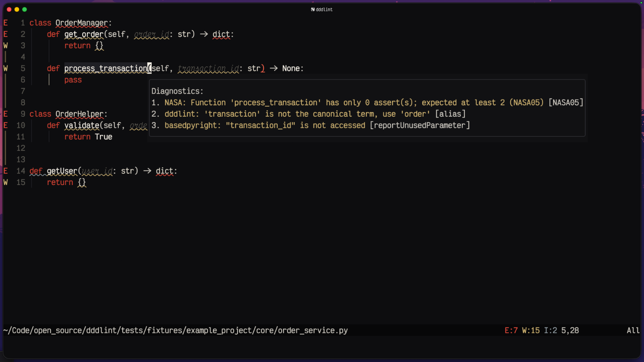644x362 pixels.
Task: Click line number 8
Action: [x=23, y=103]
